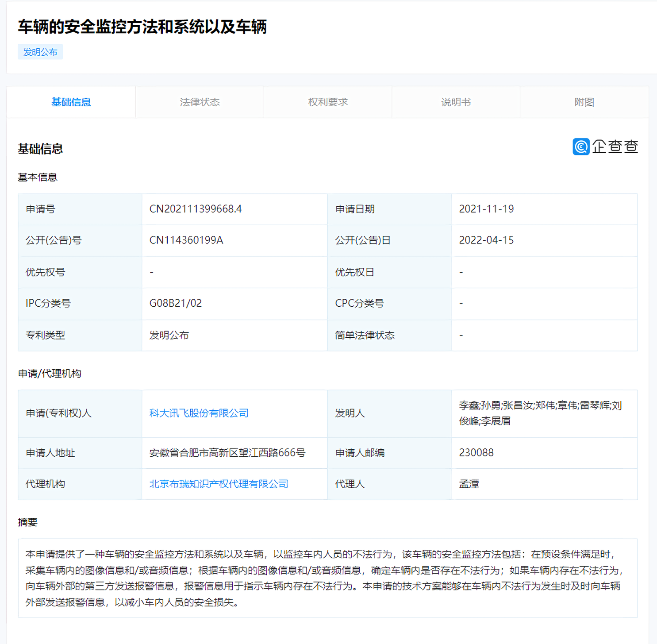Switch to the 法律状态 tab

[x=200, y=102]
